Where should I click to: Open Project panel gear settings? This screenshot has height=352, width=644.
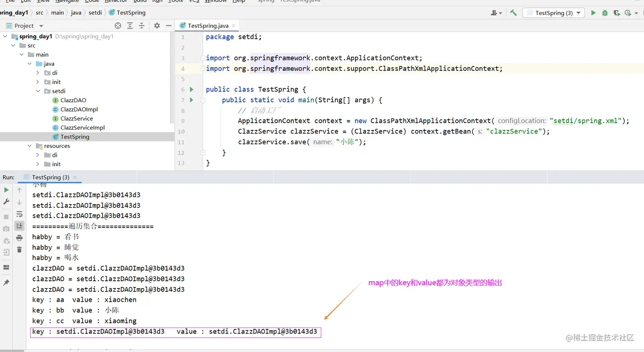pyautogui.click(x=157, y=26)
